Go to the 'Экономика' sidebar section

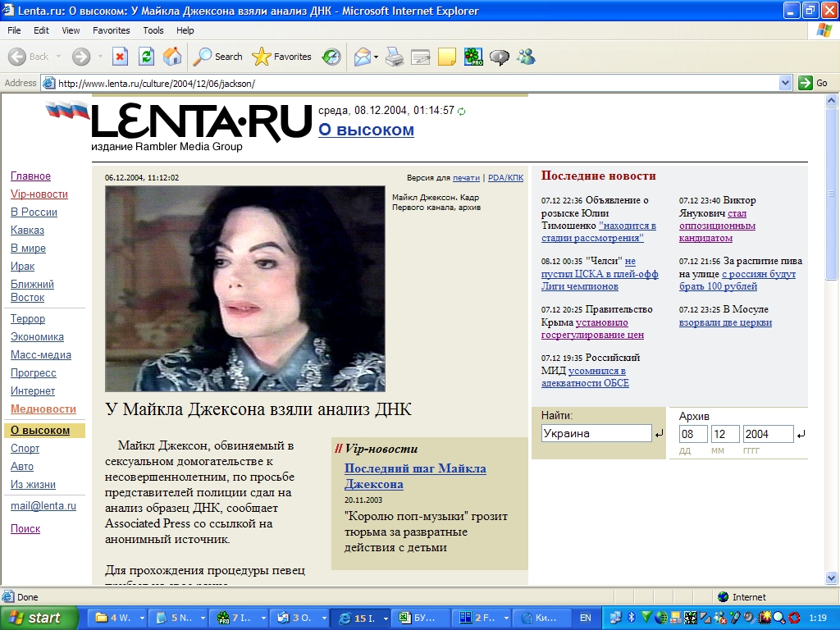(x=37, y=337)
